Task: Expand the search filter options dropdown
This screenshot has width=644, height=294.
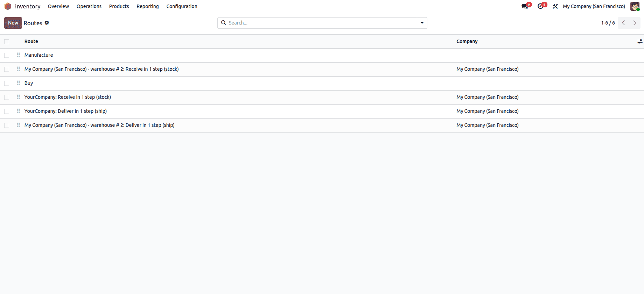Action: coord(422,23)
